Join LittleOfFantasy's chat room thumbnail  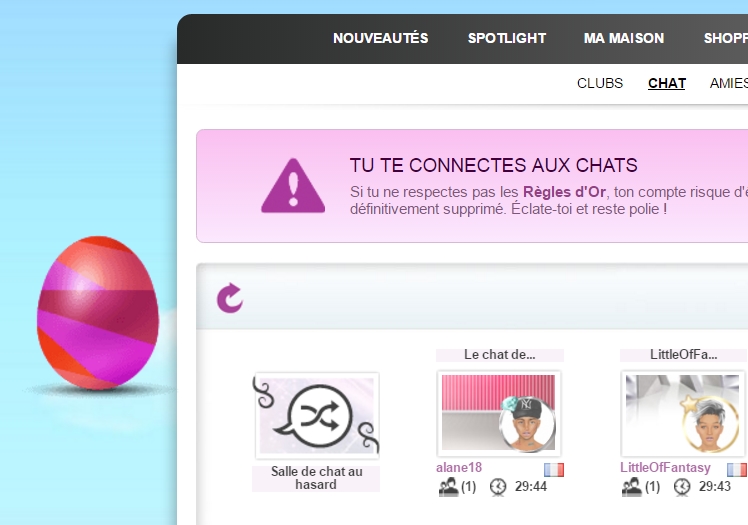click(x=683, y=413)
